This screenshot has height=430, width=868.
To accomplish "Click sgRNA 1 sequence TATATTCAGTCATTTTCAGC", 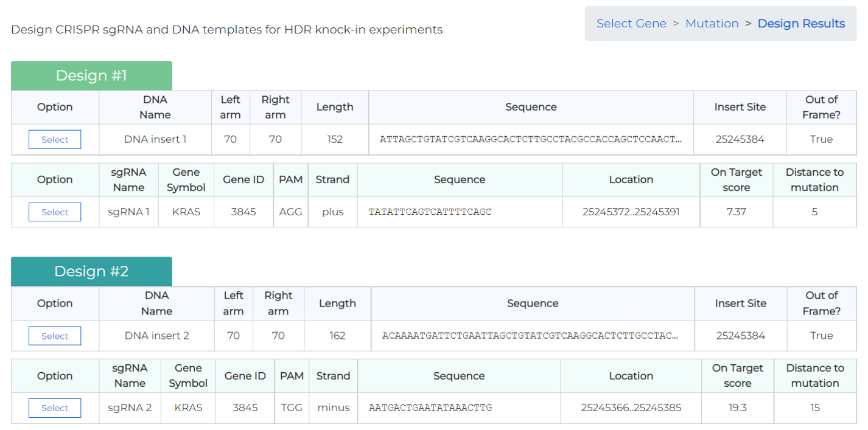I will click(430, 212).
